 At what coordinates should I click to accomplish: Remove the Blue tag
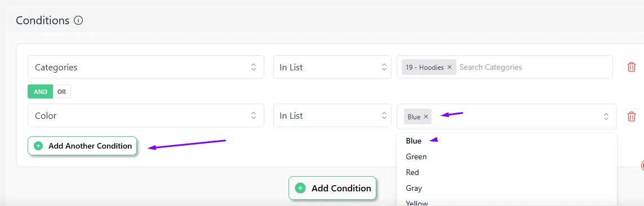[426, 117]
